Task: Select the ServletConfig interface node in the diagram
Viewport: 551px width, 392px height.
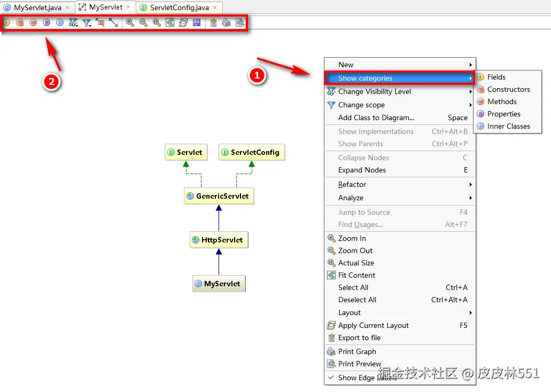Action: (x=252, y=152)
